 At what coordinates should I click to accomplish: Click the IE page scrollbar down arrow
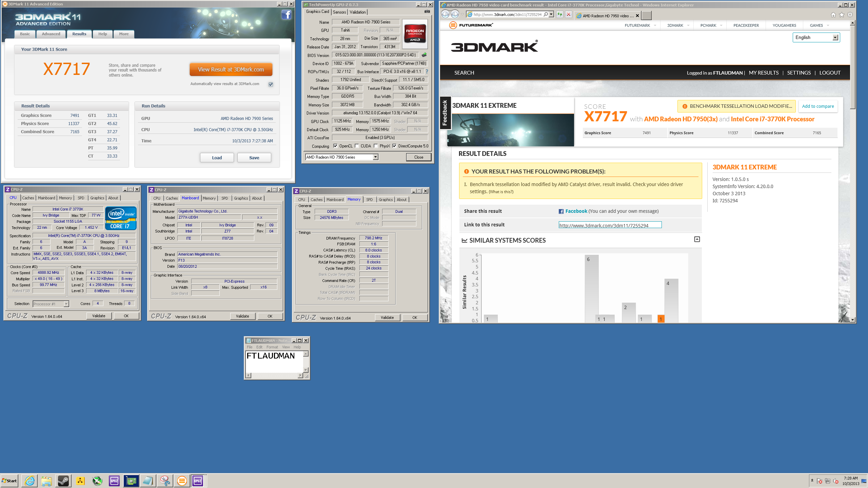coord(853,320)
